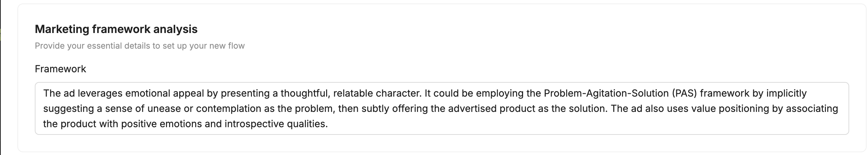
Task: Click the "Framework" field label
Action: click(x=60, y=69)
